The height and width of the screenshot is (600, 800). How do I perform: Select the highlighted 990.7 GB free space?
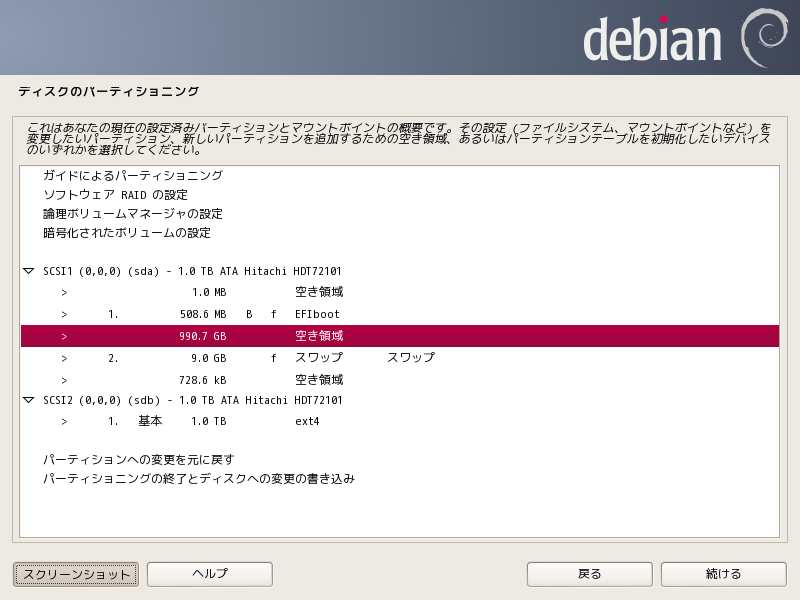pyautogui.click(x=300, y=336)
